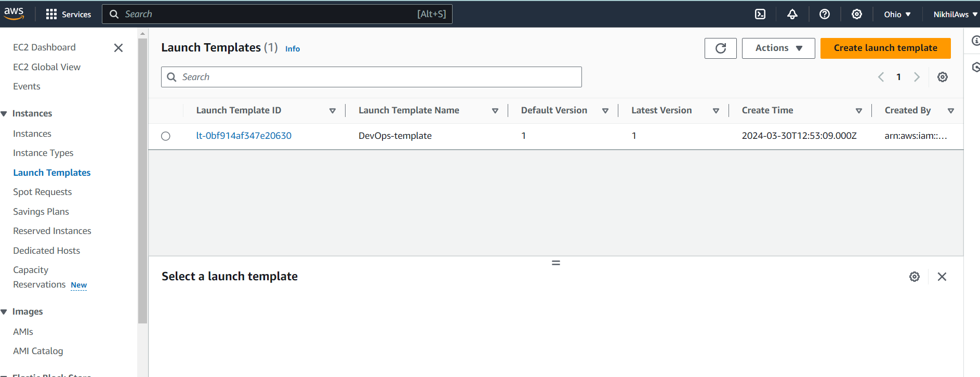Screen dimensions: 980x377
Task: Open the help question mark icon
Action: click(x=825, y=14)
